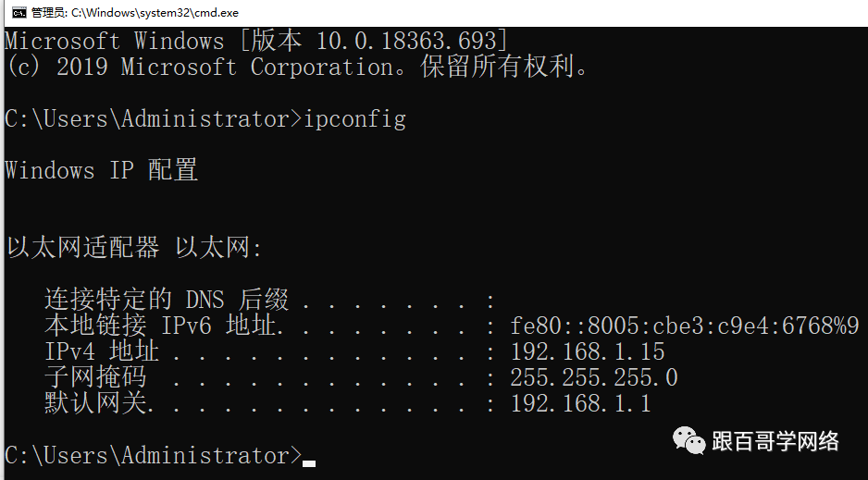
Task: Click the subnet mask 255.255.255.0
Action: point(593,377)
